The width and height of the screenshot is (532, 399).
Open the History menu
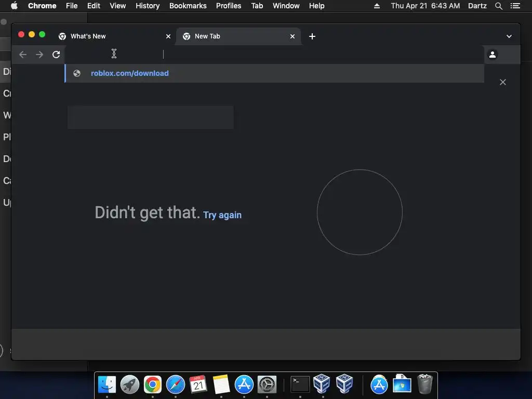[x=148, y=6]
